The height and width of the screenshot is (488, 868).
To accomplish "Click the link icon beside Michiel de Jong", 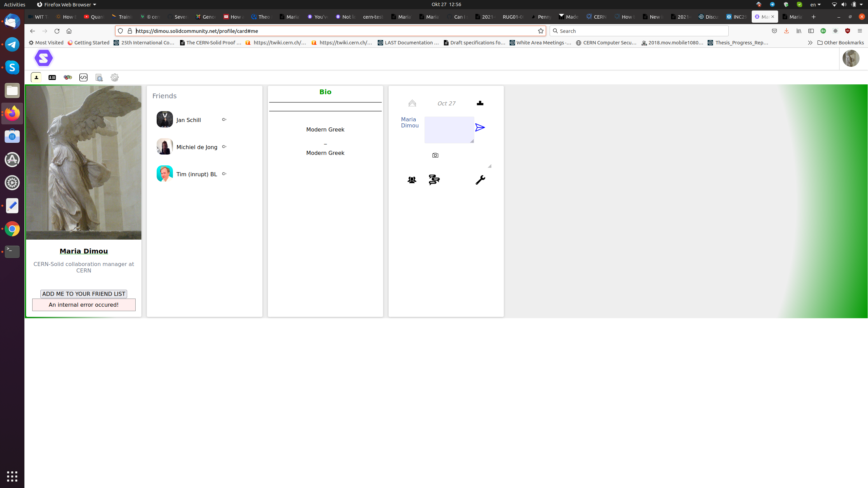I will tap(224, 147).
